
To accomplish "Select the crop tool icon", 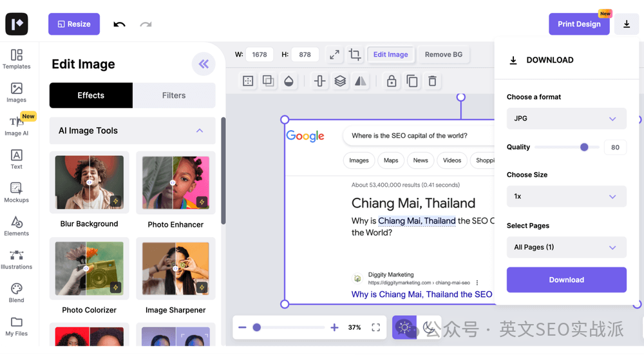I will coord(355,55).
